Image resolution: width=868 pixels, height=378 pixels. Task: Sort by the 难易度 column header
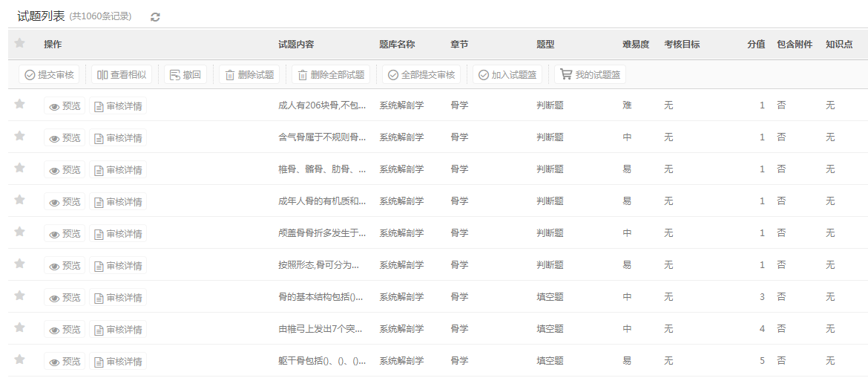tap(636, 45)
